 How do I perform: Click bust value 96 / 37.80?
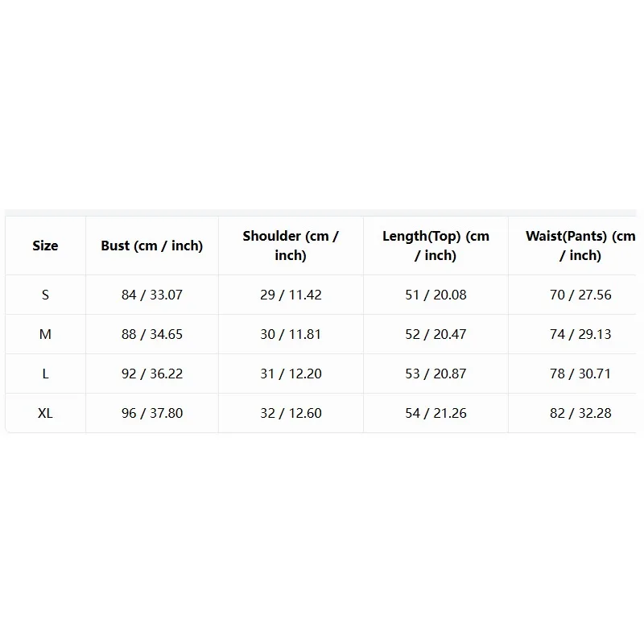coord(152,413)
